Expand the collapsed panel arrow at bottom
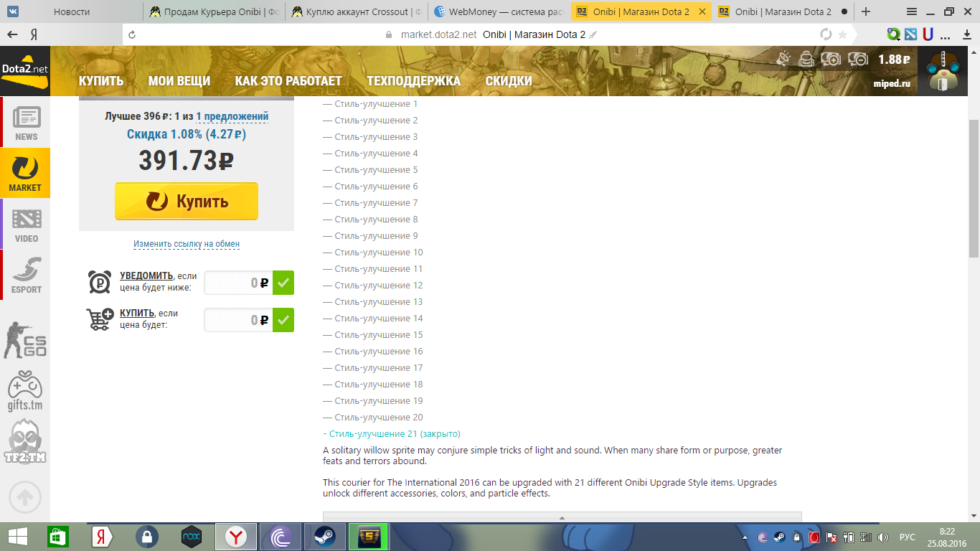 tap(562, 517)
